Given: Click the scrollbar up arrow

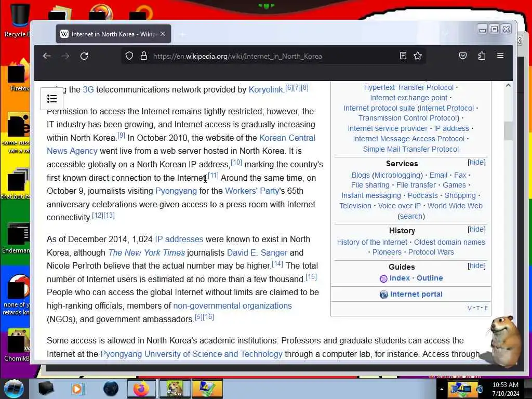Looking at the screenshot, I should [x=508, y=86].
